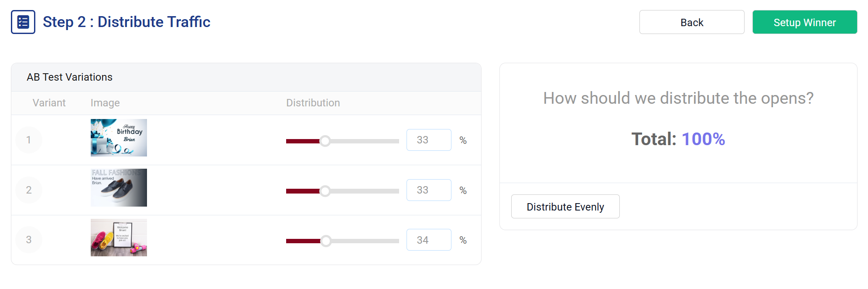Click the Distribution column header
The width and height of the screenshot is (868, 289).
point(313,103)
